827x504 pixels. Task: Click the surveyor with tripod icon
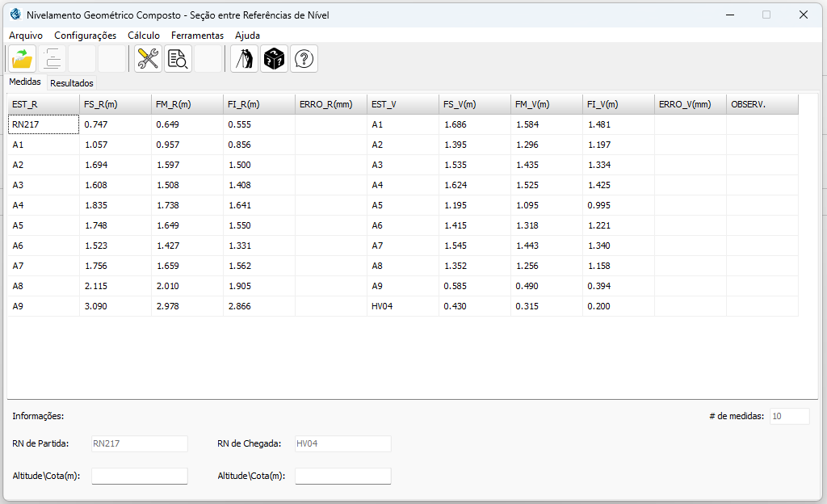click(244, 58)
